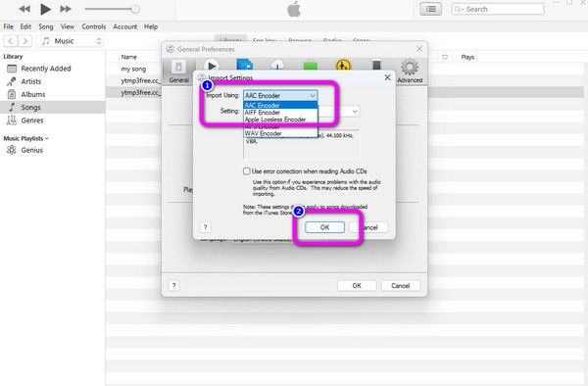588x386 pixels.
Task: Open the Up Next list view icon
Action: 431,9
